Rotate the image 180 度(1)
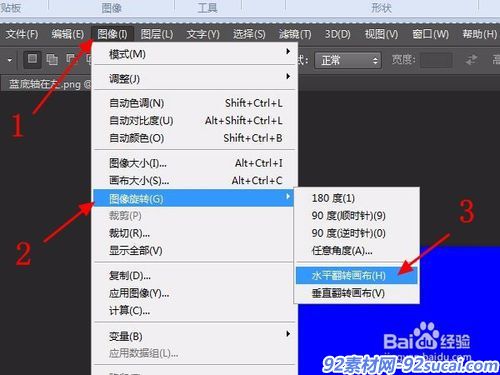 pyautogui.click(x=357, y=198)
